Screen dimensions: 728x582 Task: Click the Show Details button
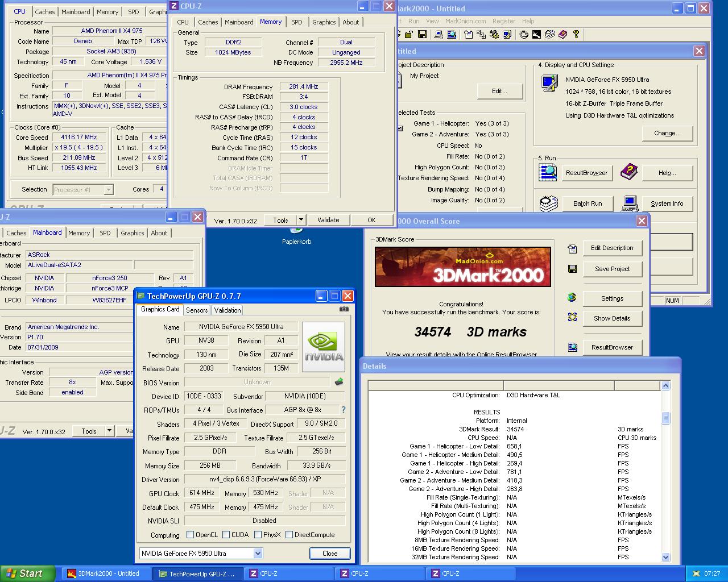pos(612,318)
